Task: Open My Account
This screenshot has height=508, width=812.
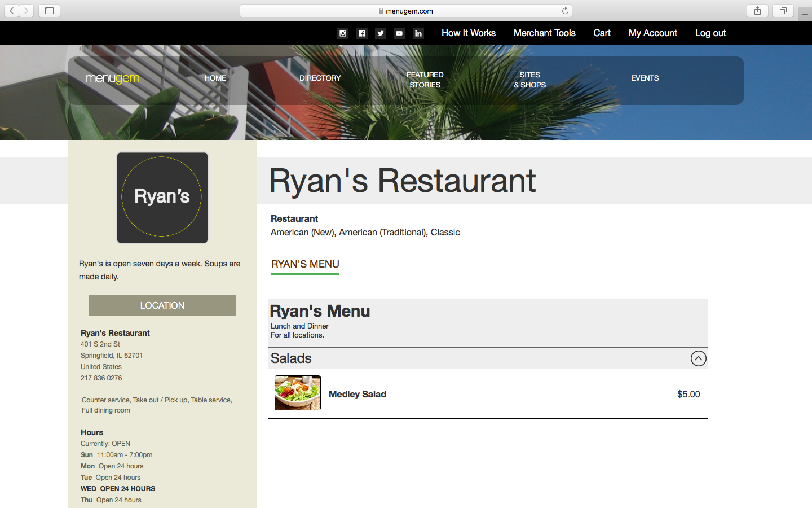Action: coord(653,33)
